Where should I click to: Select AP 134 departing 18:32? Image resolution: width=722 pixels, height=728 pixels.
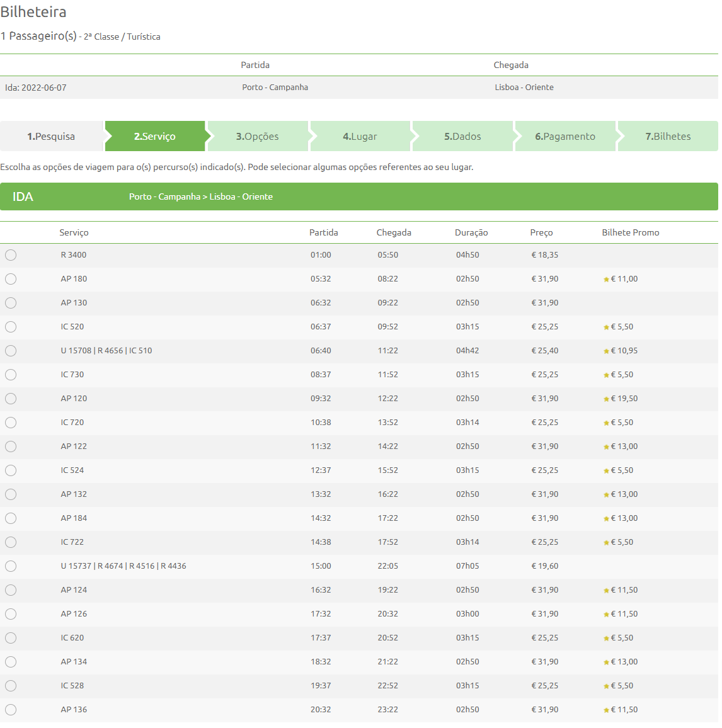point(11,662)
